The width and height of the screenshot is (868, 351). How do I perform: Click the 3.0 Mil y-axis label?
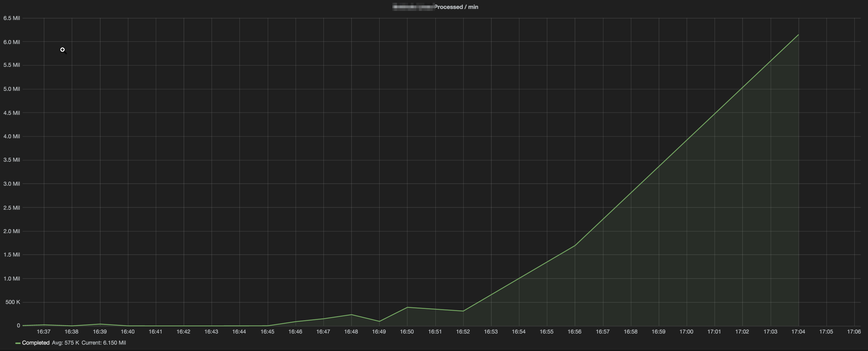click(12, 184)
